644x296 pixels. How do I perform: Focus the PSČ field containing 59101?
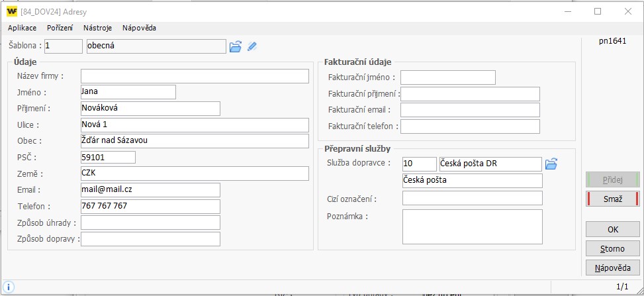pyautogui.click(x=108, y=157)
